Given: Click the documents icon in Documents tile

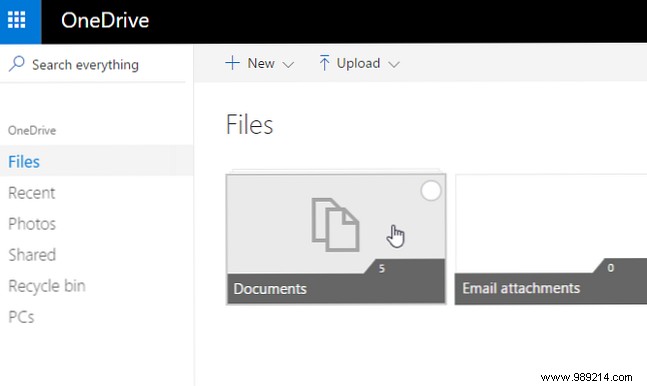Looking at the screenshot, I should tap(335, 225).
